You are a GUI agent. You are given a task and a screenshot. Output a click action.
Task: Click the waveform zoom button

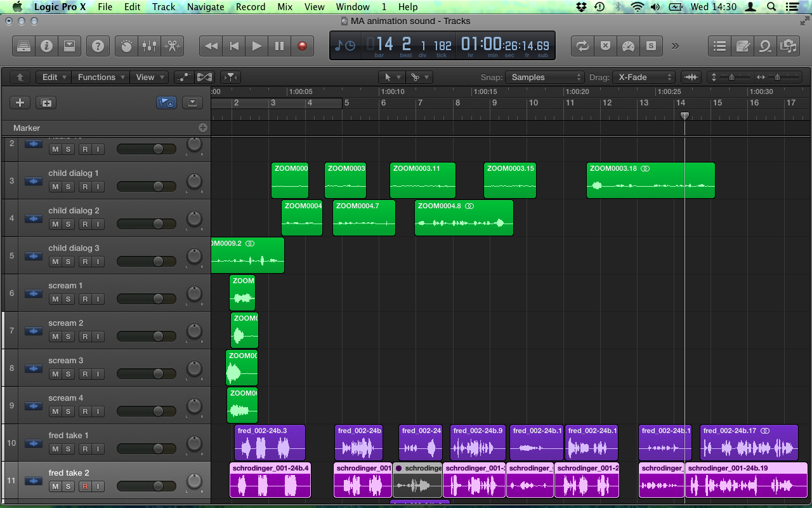[x=690, y=77]
